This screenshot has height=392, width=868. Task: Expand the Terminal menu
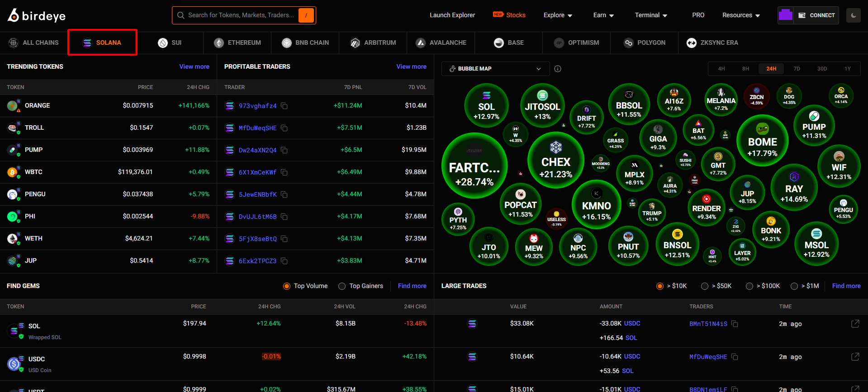click(x=651, y=15)
